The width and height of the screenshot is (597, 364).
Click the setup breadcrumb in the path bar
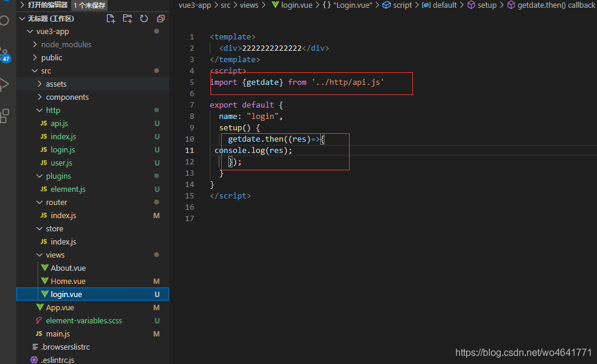pyautogui.click(x=487, y=5)
